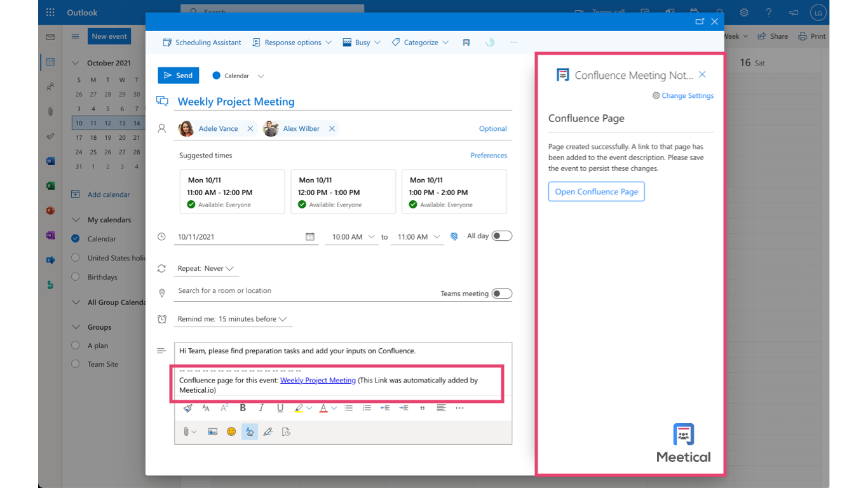Image resolution: width=868 pixels, height=488 pixels.
Task: Click the Italic formatting icon
Action: coord(261,408)
